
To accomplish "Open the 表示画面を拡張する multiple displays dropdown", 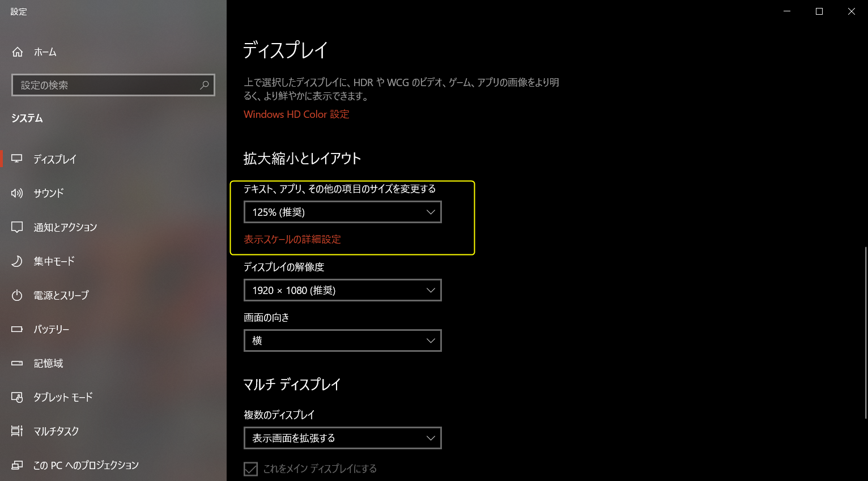I will [342, 438].
